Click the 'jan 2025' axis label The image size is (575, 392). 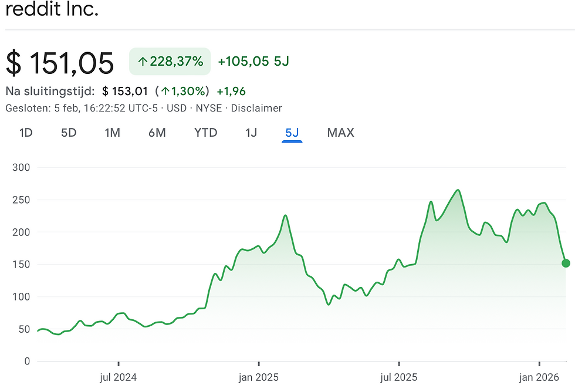(259, 377)
